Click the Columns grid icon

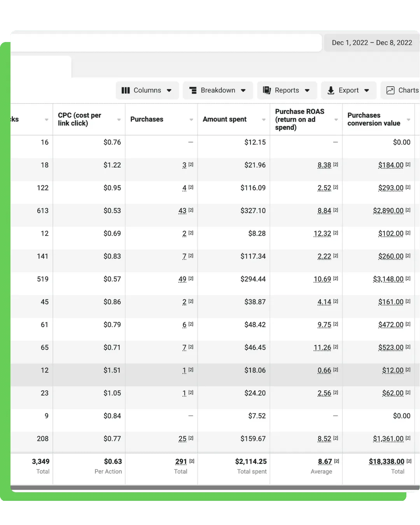(x=126, y=90)
